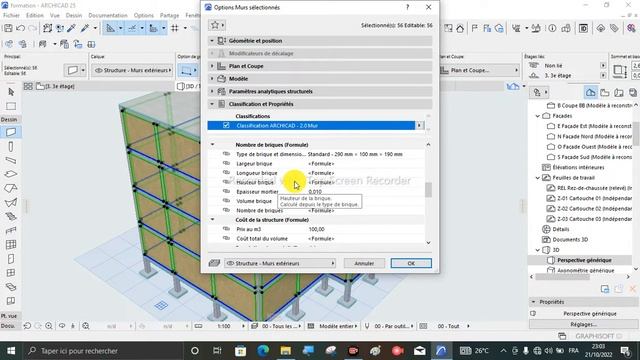Select the Column tool in toolbox
640x360 pixels.
(x=11, y=146)
